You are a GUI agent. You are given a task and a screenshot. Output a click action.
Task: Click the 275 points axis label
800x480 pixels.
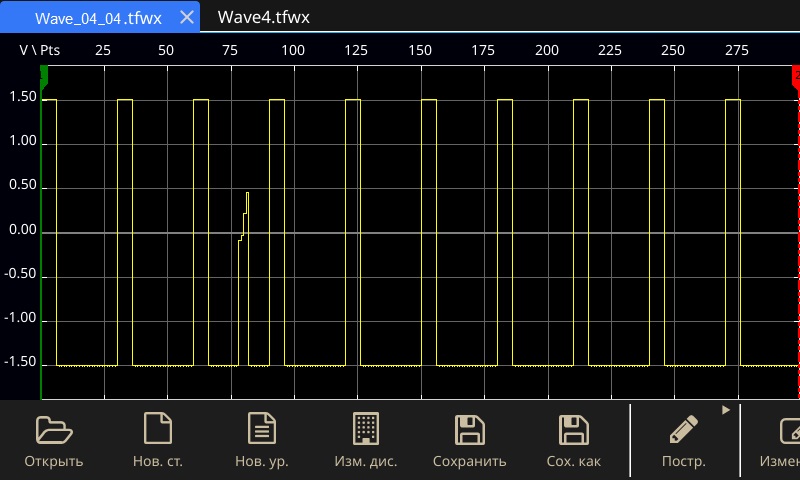[737, 50]
